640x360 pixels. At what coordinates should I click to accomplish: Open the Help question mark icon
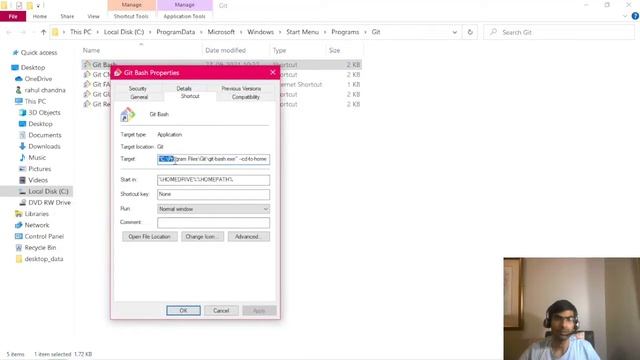[635, 16]
